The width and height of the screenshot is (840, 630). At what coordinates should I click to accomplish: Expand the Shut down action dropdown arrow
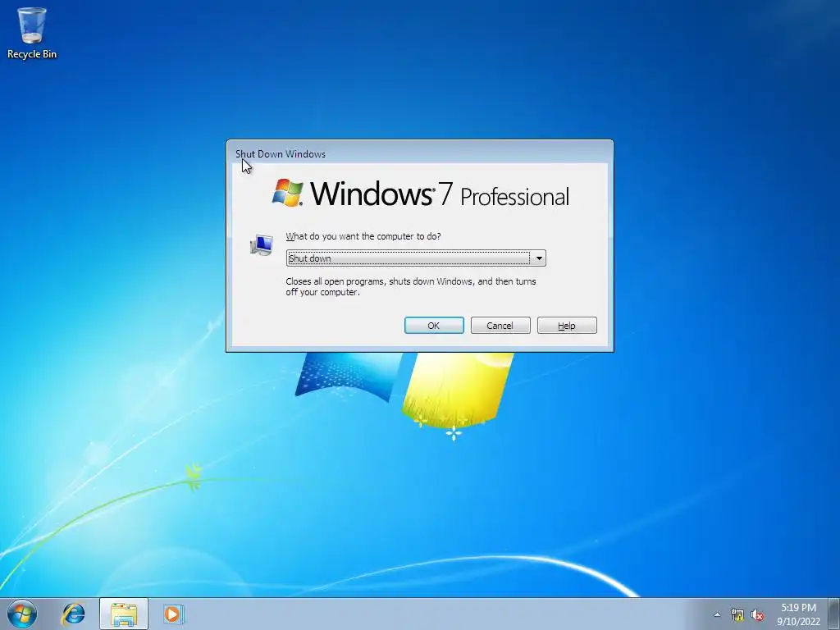coord(538,258)
